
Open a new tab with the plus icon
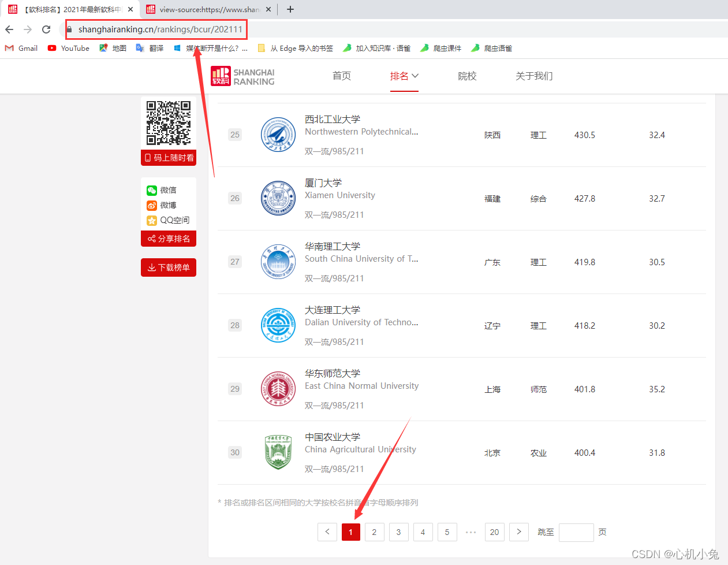point(290,9)
